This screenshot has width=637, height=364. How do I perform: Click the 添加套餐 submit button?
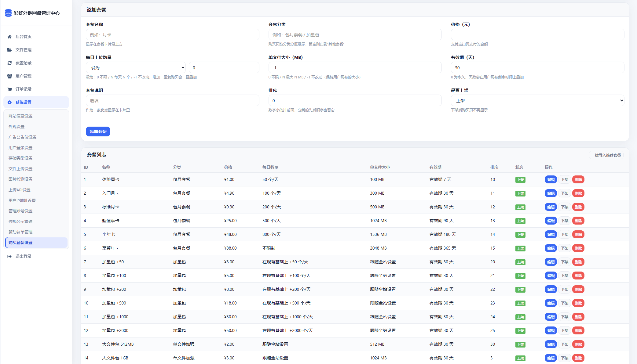98,132
